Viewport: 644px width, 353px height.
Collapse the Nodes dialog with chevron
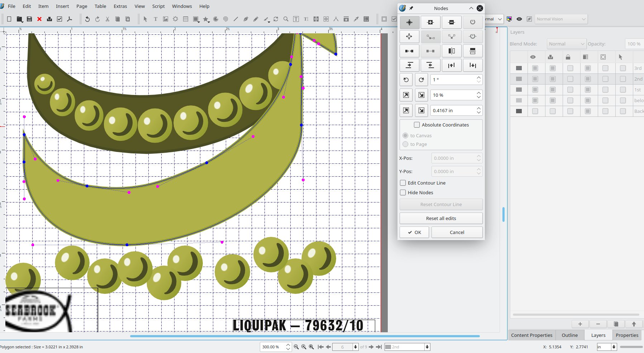click(x=471, y=8)
